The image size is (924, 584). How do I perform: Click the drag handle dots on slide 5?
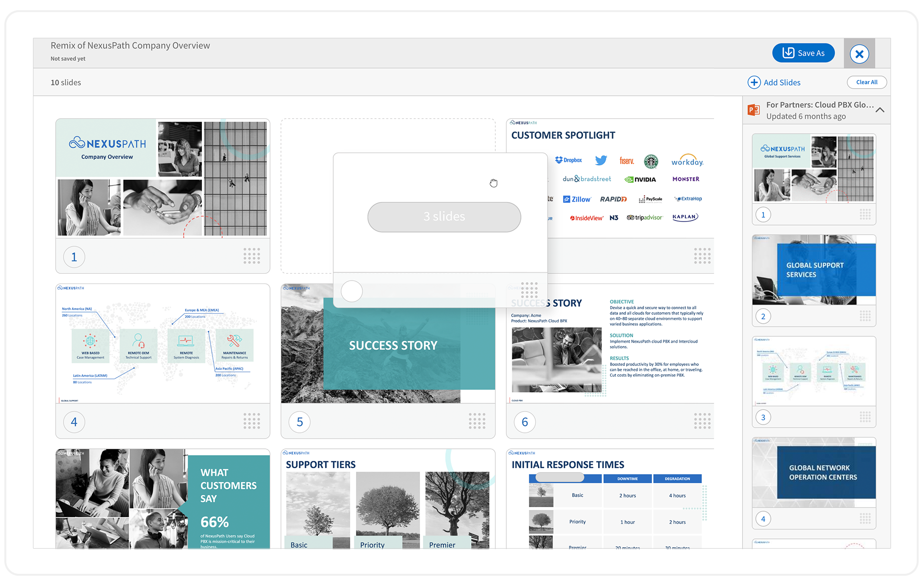(x=477, y=421)
